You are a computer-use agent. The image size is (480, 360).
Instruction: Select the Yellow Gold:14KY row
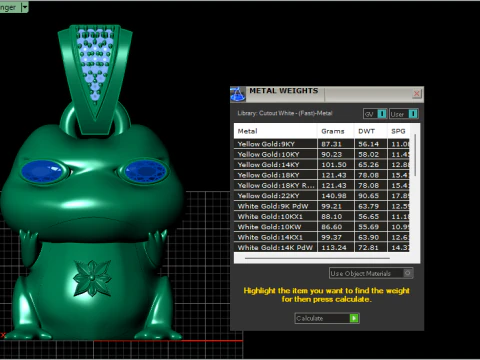coord(322,165)
